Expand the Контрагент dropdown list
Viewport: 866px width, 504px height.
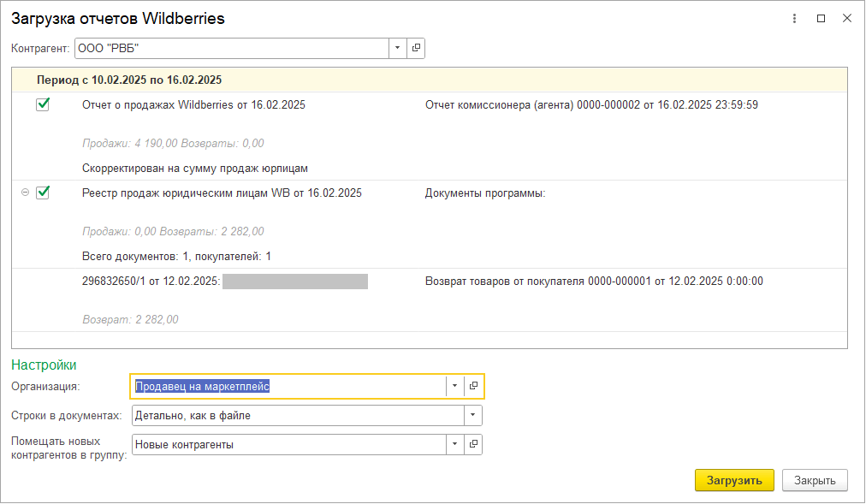(398, 48)
